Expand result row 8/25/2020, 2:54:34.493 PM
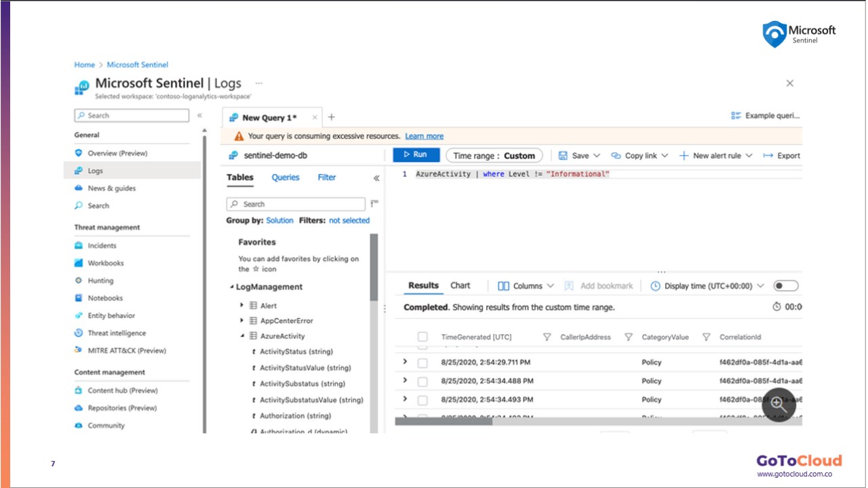Image resolution: width=868 pixels, height=488 pixels. click(405, 399)
